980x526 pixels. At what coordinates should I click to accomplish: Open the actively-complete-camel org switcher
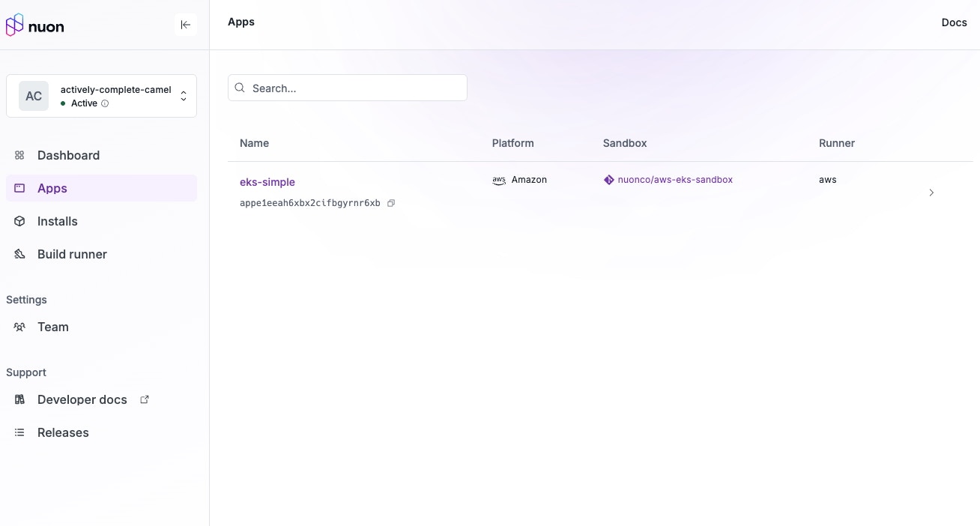click(x=101, y=96)
